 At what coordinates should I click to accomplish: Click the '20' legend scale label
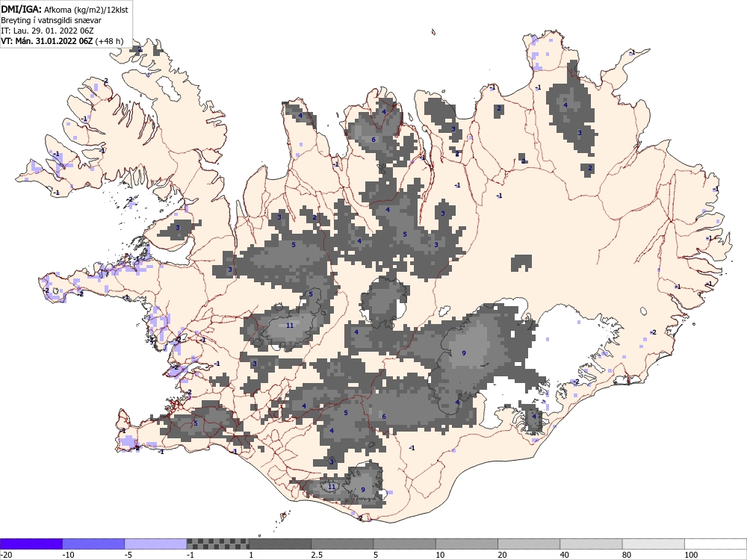[x=503, y=555]
